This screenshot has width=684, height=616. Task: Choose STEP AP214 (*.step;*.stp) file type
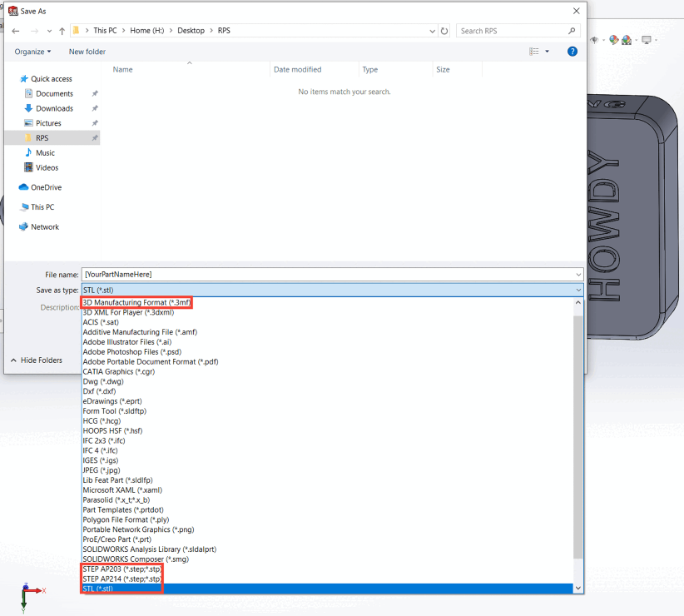coord(121,579)
